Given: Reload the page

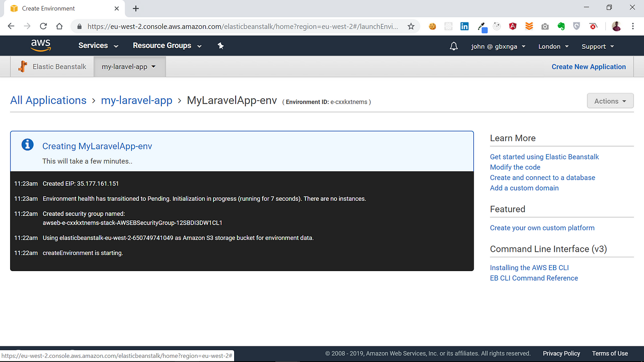Looking at the screenshot, I should pos(43,26).
